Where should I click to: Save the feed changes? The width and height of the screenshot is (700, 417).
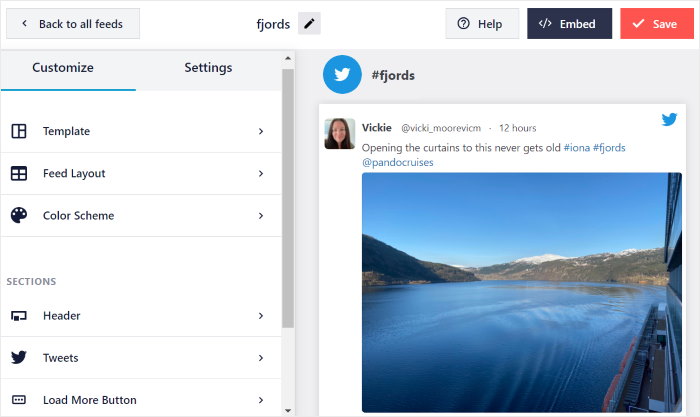[657, 24]
